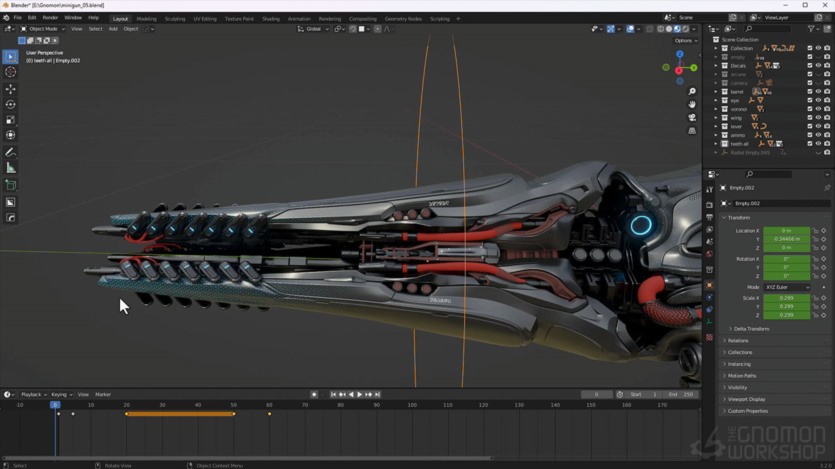The width and height of the screenshot is (835, 469).
Task: Open the Object Mode dropdown
Action: point(43,29)
